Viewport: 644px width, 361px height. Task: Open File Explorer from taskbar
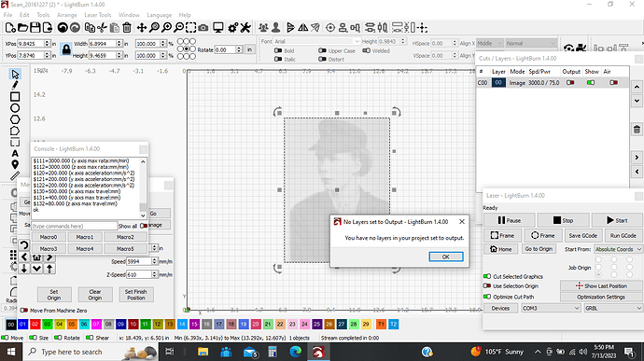click(x=203, y=352)
